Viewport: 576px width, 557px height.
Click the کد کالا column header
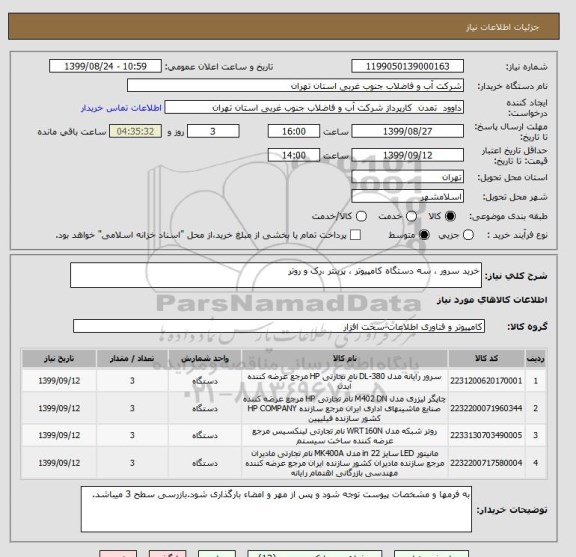coord(486,359)
